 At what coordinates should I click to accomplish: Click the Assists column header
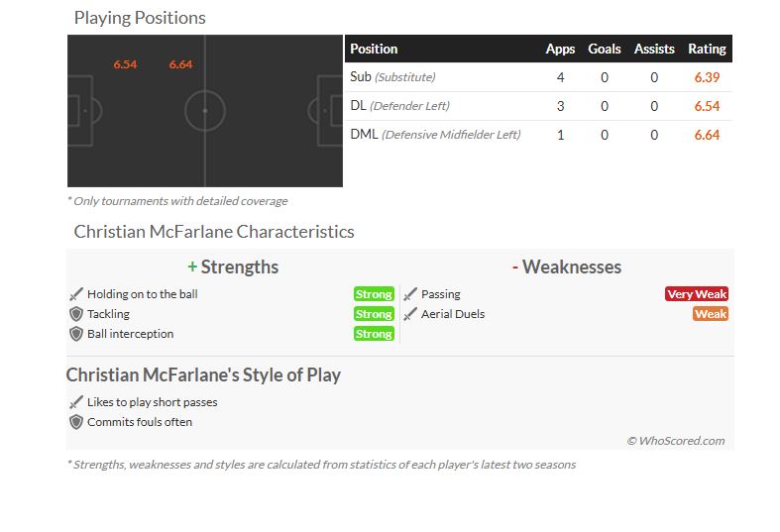tap(654, 49)
